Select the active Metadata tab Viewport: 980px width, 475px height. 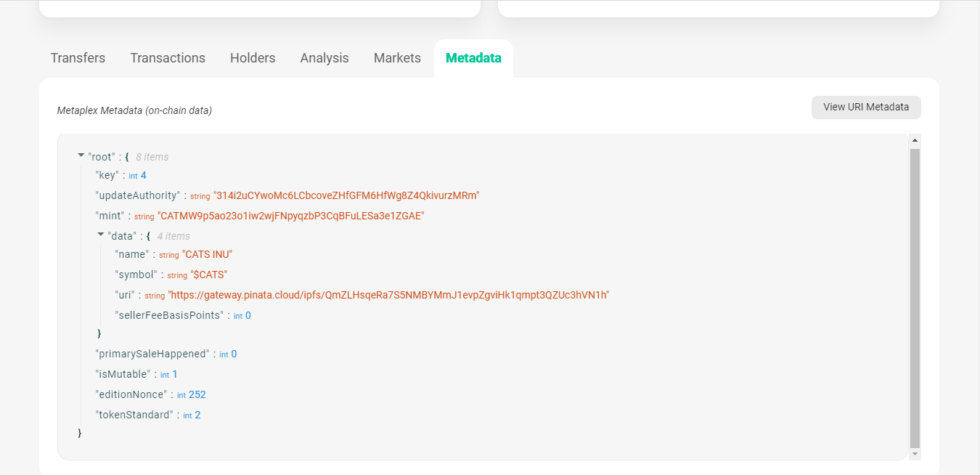(x=473, y=57)
